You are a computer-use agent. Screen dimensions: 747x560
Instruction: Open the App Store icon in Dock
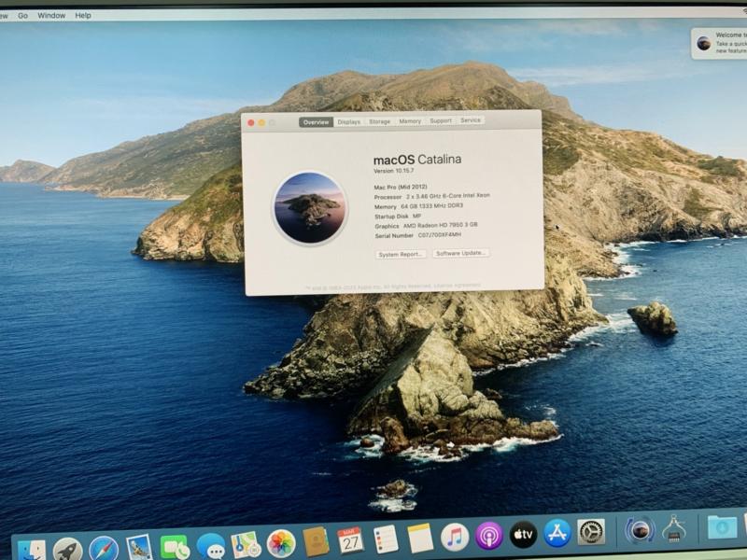tap(557, 533)
